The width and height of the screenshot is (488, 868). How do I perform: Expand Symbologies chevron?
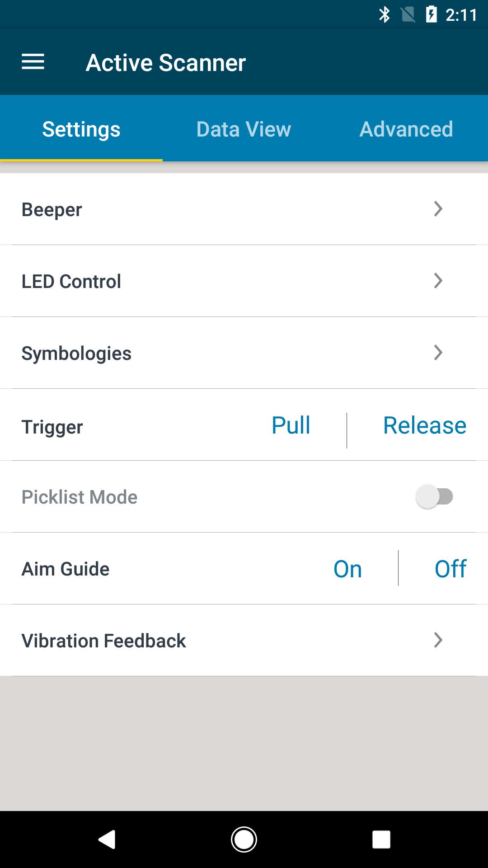[438, 353]
